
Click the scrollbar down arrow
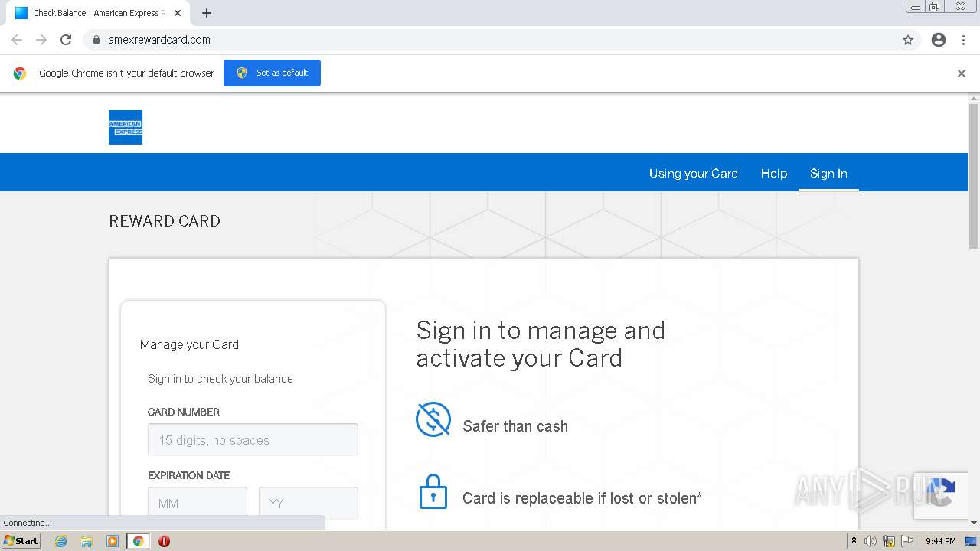pos(974,523)
